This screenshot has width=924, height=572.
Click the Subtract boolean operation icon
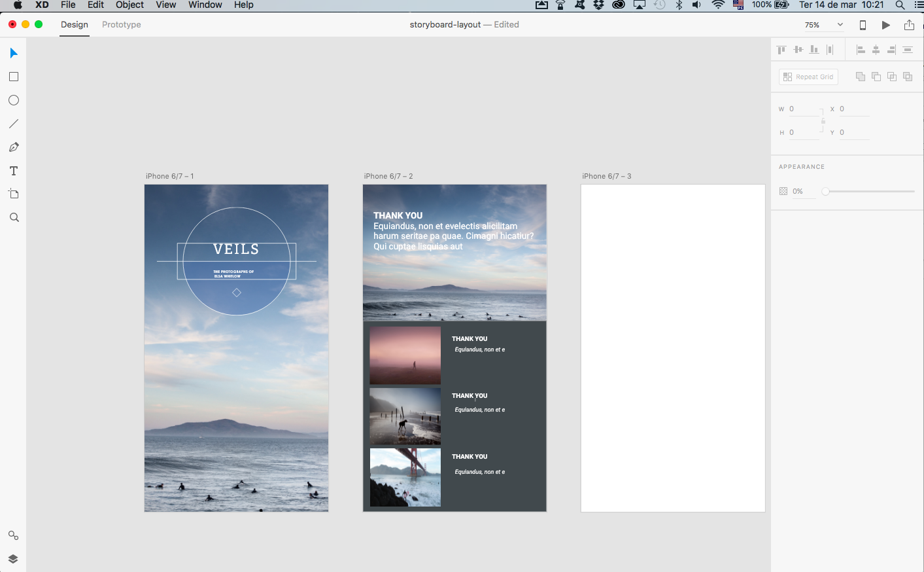coord(876,77)
